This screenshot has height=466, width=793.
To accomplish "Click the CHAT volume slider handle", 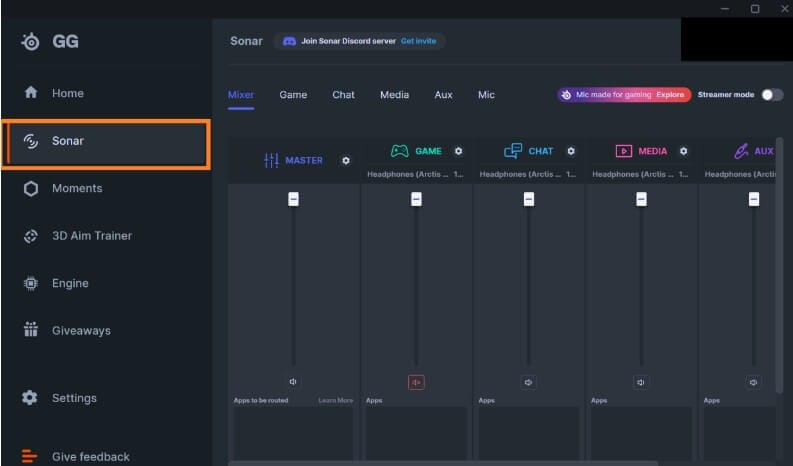I will [528, 199].
